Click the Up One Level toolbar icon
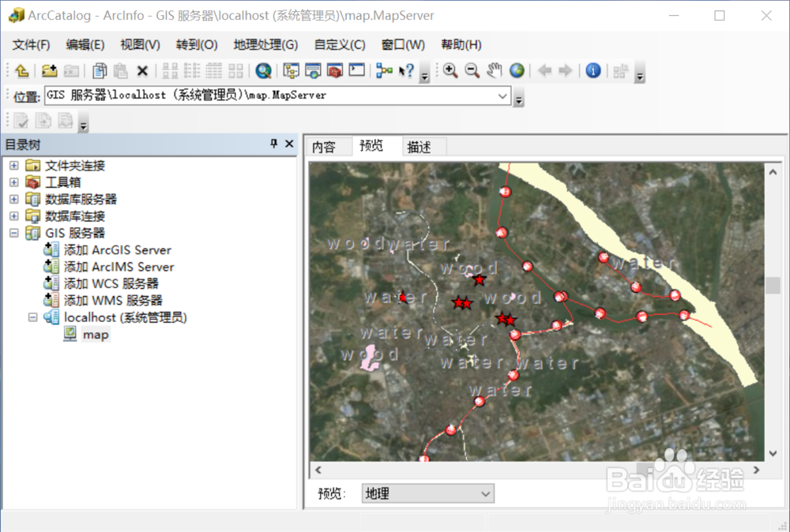The height and width of the screenshot is (532, 790). pos(21,71)
